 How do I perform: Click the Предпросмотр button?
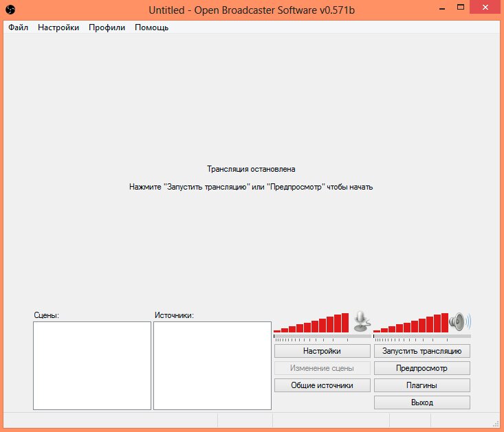pos(421,368)
